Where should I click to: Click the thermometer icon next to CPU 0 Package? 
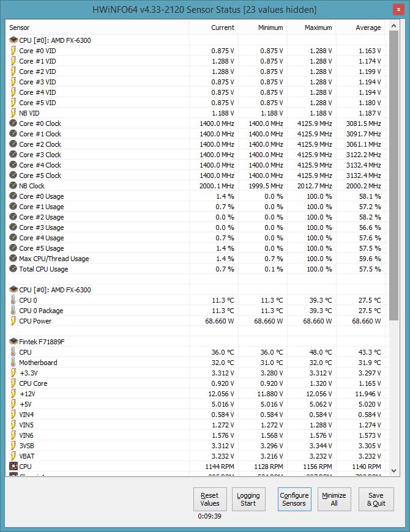tap(13, 311)
